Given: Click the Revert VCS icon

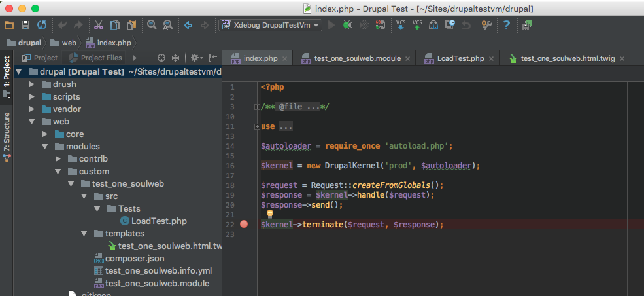Looking at the screenshot, I should 466,26.
